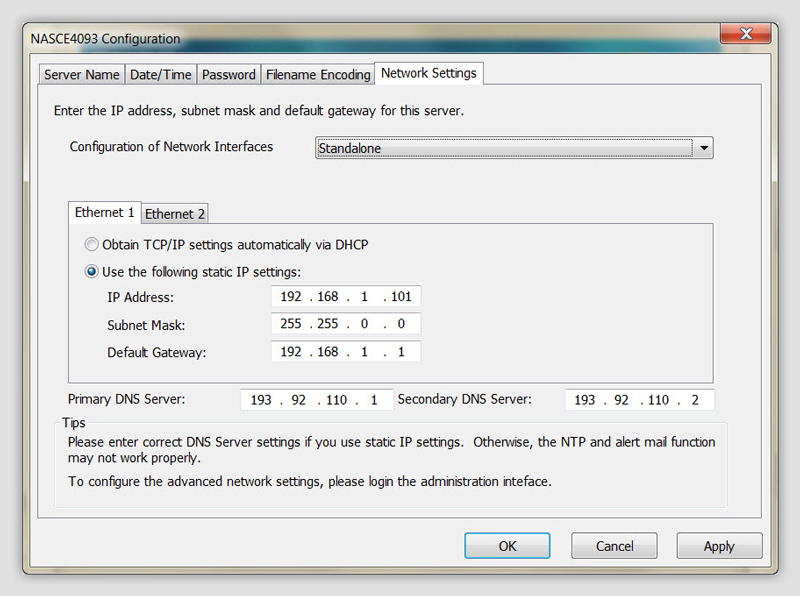Click the Tips group heading
Image resolution: width=800 pixels, height=596 pixels.
click(73, 423)
